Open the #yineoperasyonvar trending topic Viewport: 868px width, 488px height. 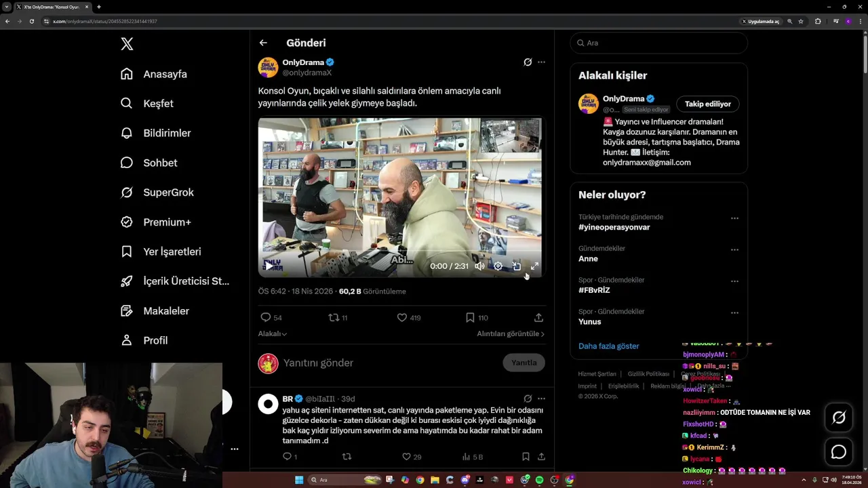(614, 227)
